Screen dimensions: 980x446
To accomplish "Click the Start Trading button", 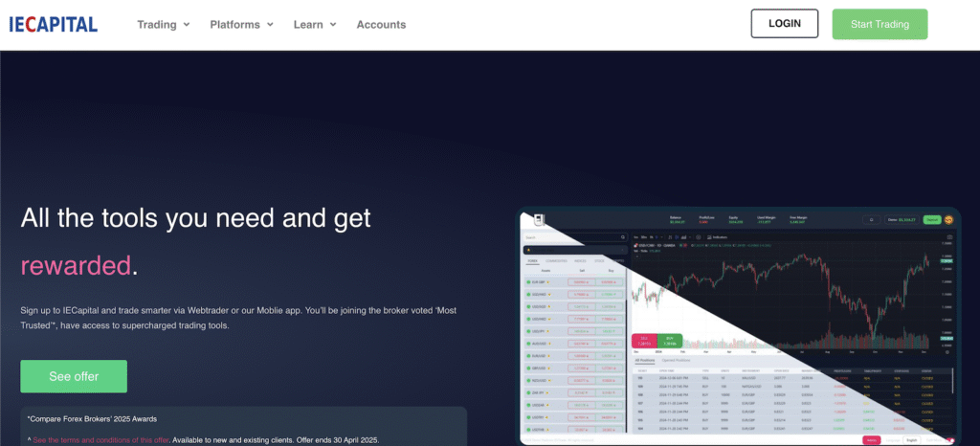I will [x=880, y=24].
